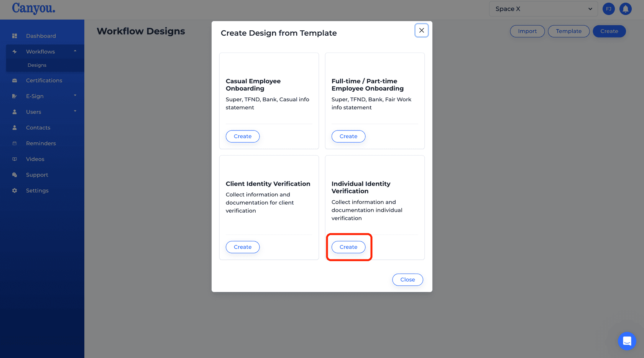The height and width of the screenshot is (358, 644).
Task: Open Contacts using its person icon
Action: 15,127
